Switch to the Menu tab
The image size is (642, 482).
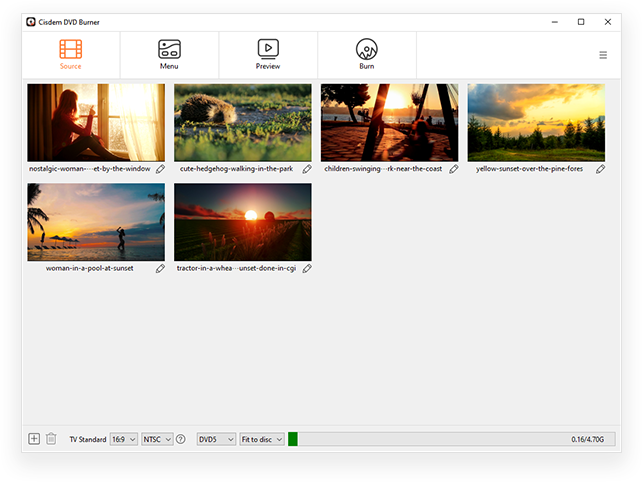pos(169,55)
